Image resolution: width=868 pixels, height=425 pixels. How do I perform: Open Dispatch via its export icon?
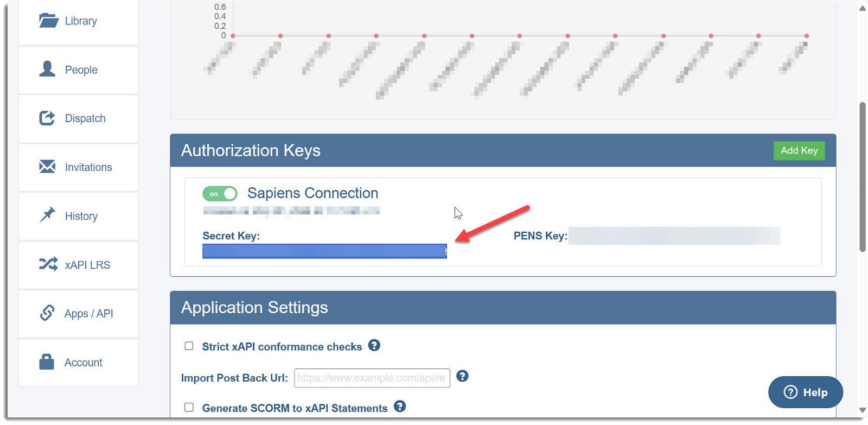[47, 118]
